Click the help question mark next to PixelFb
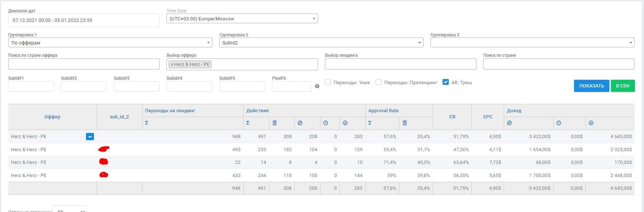Image resolution: width=644 pixels, height=212 pixels. coord(317,86)
